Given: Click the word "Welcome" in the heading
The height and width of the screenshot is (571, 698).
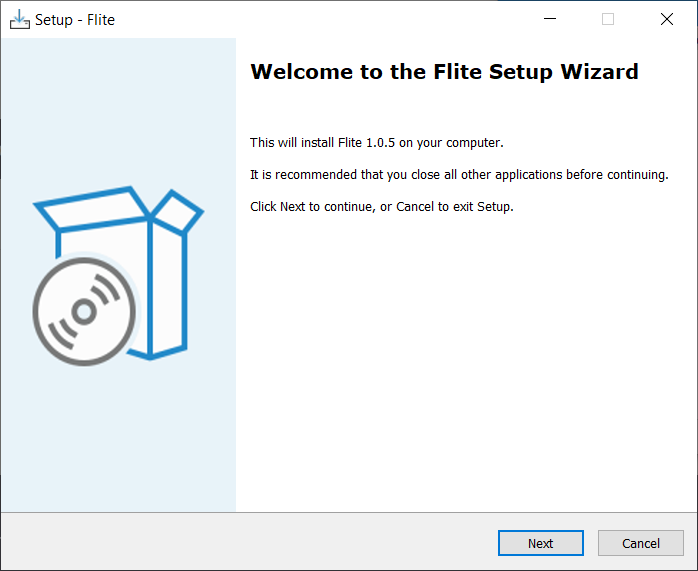Looking at the screenshot, I should (x=299, y=72).
